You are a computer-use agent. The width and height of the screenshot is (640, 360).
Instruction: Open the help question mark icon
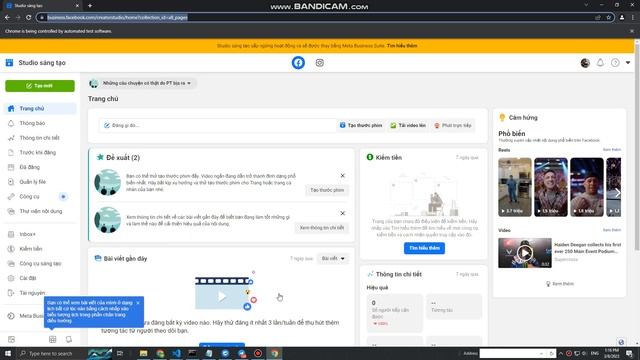[615, 63]
